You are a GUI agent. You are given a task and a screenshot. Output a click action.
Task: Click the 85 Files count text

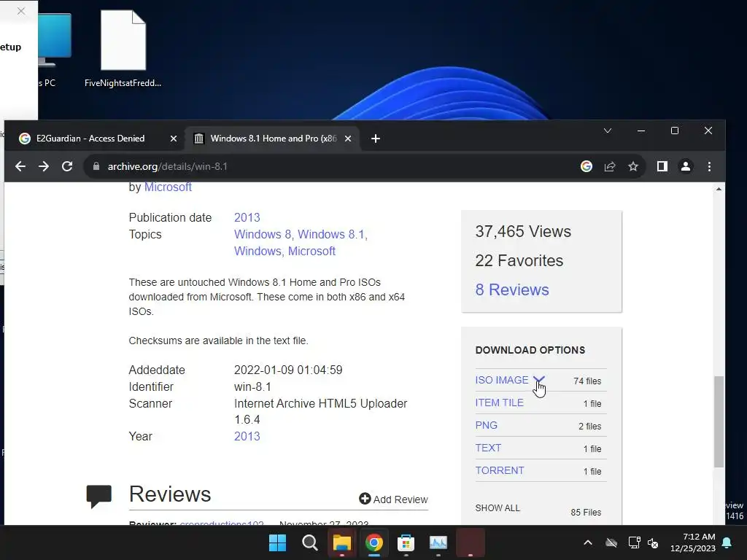pyautogui.click(x=586, y=513)
